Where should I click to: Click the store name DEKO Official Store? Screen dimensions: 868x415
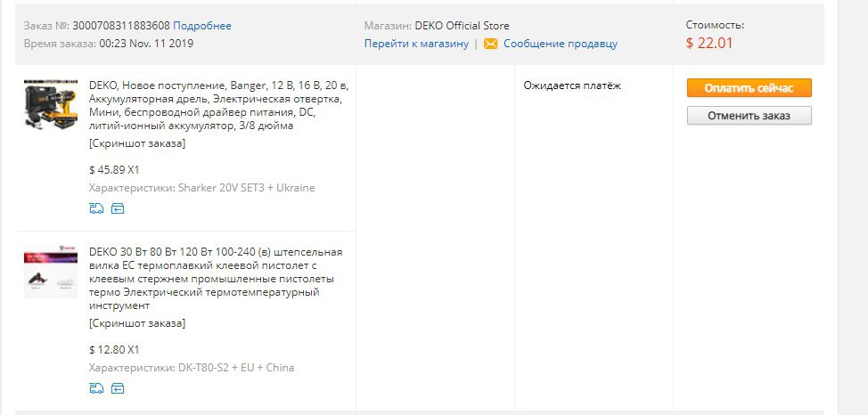click(x=463, y=26)
